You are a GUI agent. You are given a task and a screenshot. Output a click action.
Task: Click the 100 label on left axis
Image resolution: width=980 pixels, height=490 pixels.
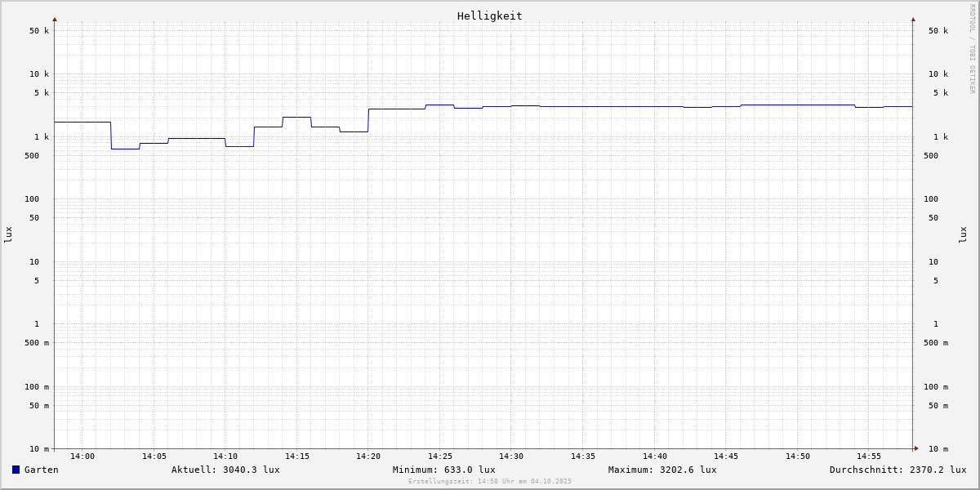(x=32, y=199)
